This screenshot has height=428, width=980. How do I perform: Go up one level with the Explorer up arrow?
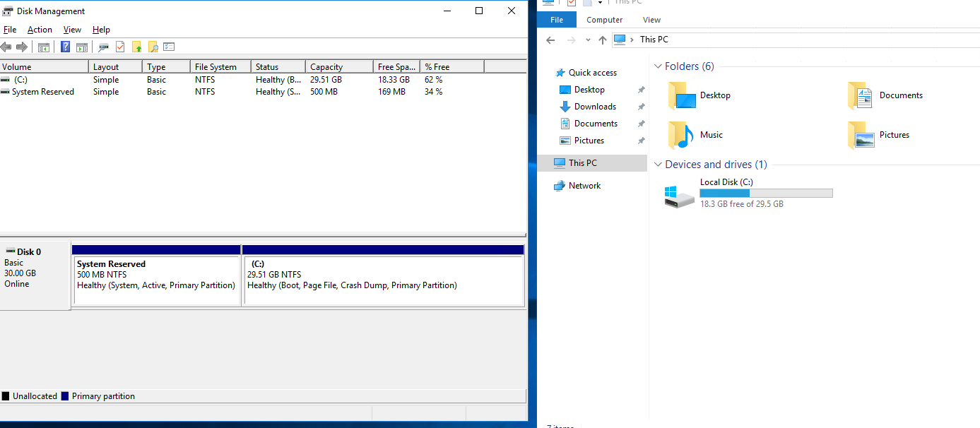click(602, 40)
